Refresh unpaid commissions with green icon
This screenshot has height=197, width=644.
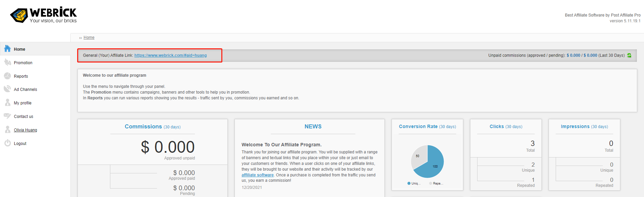(629, 55)
